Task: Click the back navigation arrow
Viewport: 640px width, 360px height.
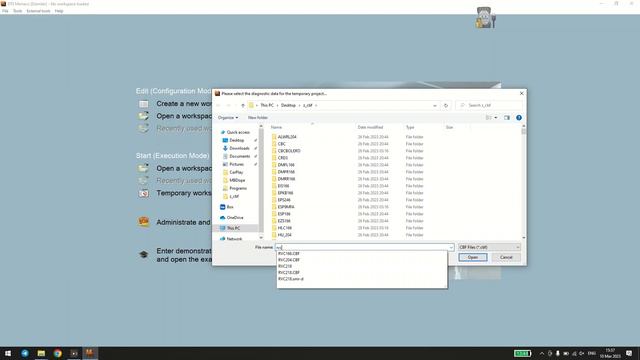Action: coord(219,105)
